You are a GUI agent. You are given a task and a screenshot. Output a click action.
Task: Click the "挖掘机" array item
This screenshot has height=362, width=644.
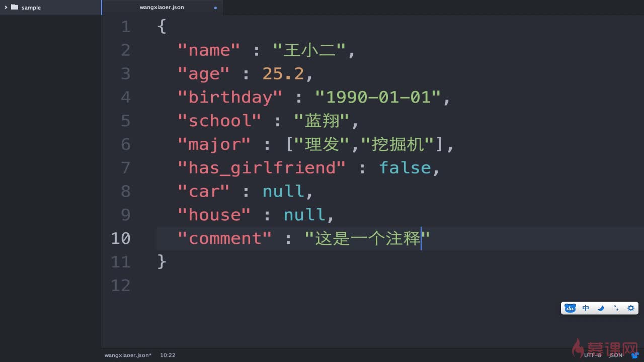[x=397, y=144]
